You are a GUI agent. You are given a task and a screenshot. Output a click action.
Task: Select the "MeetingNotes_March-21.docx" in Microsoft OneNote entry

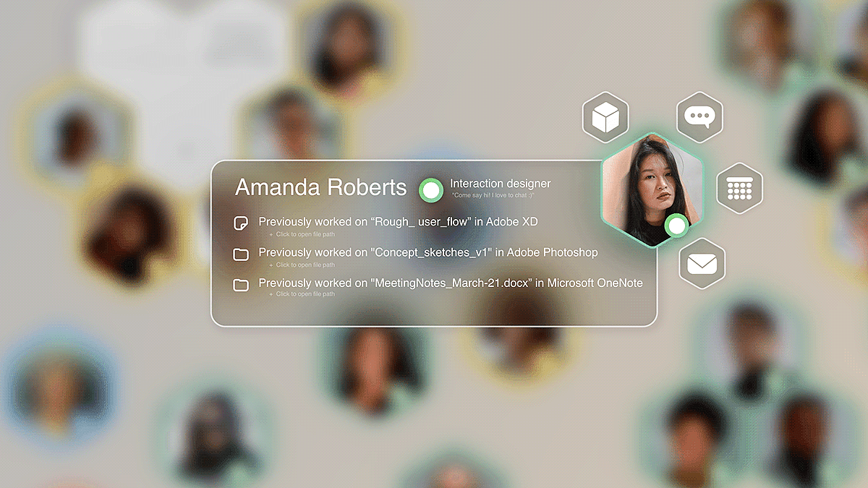[x=451, y=283]
